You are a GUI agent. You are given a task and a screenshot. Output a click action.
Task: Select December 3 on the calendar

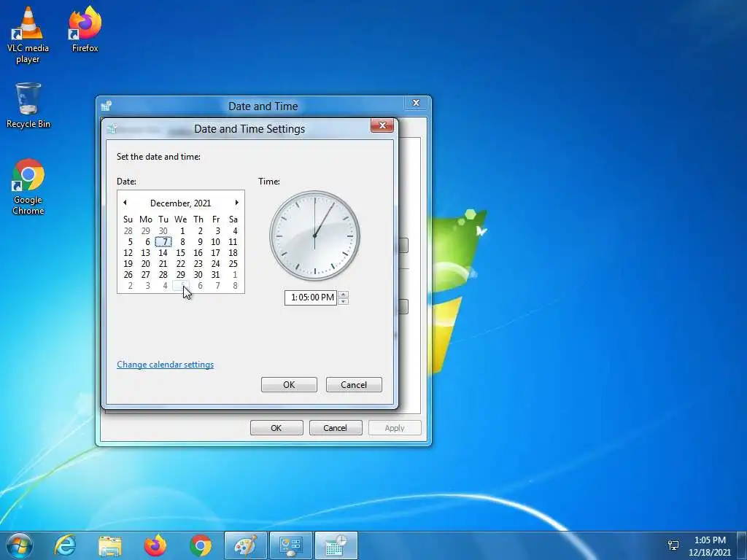tap(217, 231)
